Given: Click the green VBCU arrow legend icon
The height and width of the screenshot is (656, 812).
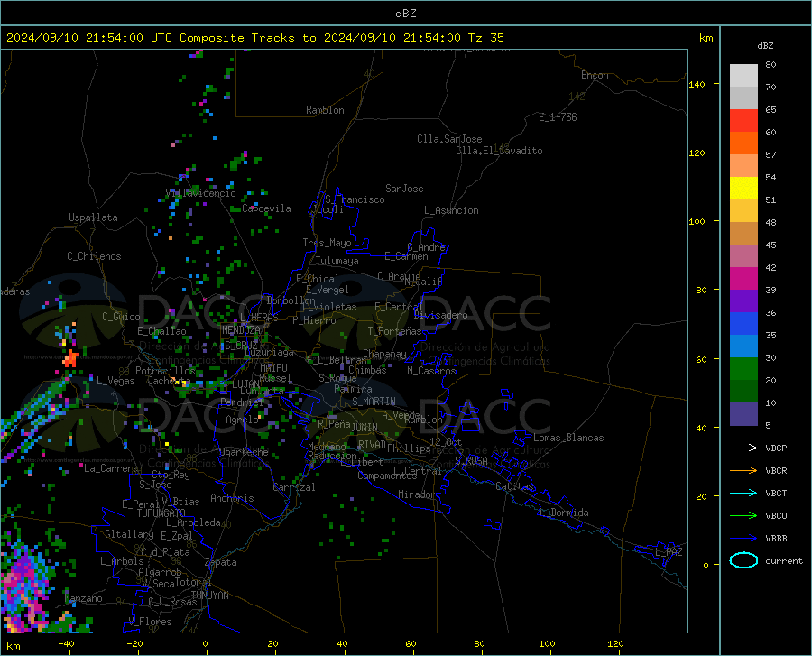Looking at the screenshot, I should point(743,516).
